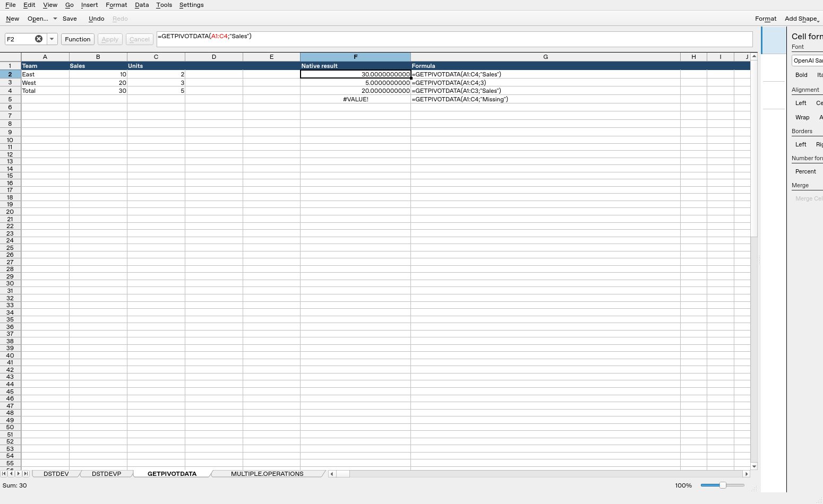
Task: Open the File menu
Action: pyautogui.click(x=11, y=5)
